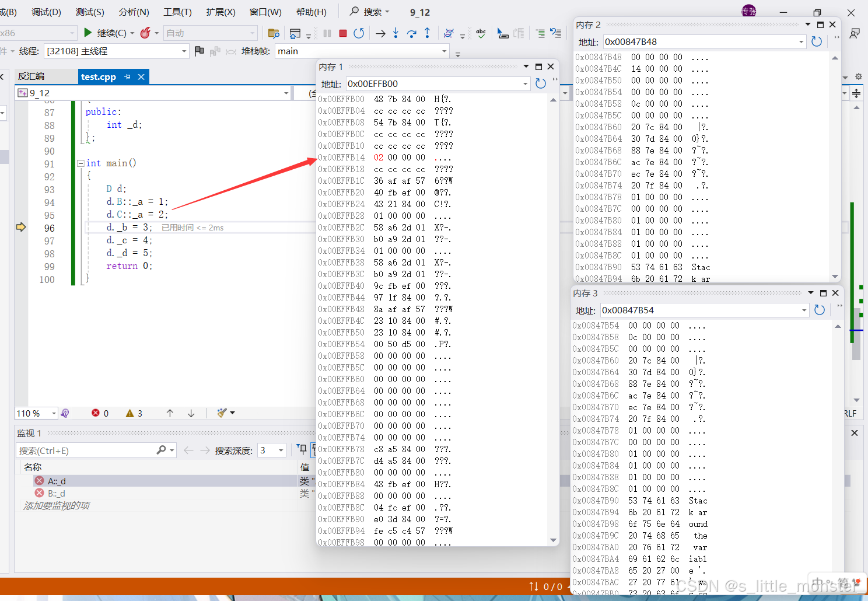Viewport: 868px width, 601px height.
Task: Open the Window (窗口) menu
Action: 265,12
